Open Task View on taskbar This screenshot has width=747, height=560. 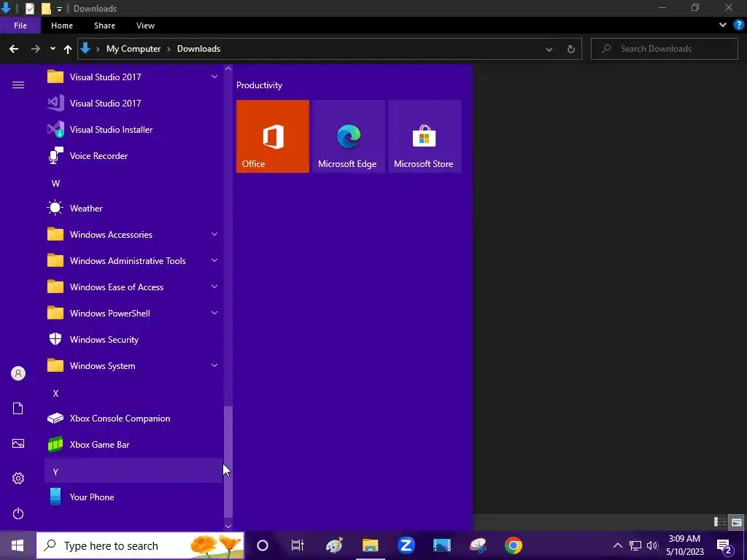(298, 545)
